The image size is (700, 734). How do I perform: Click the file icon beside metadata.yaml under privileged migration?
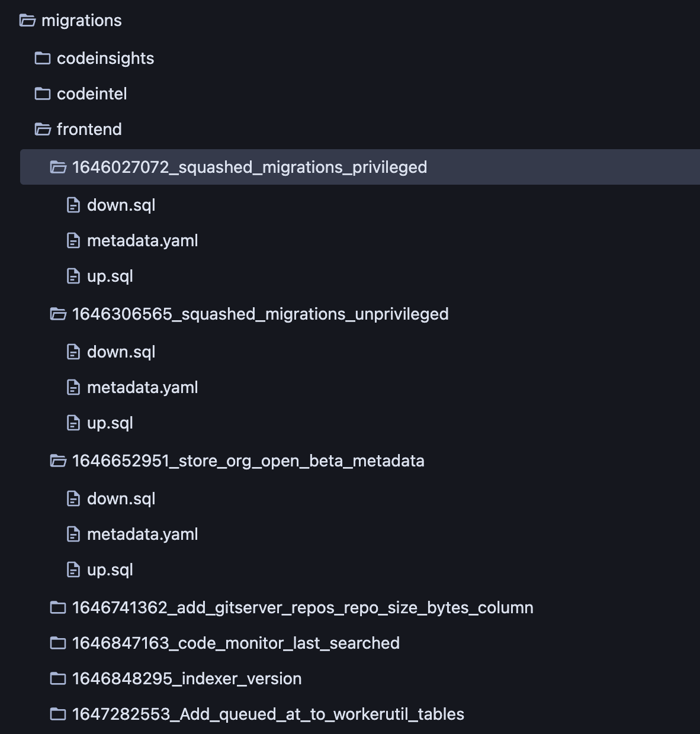point(73,240)
